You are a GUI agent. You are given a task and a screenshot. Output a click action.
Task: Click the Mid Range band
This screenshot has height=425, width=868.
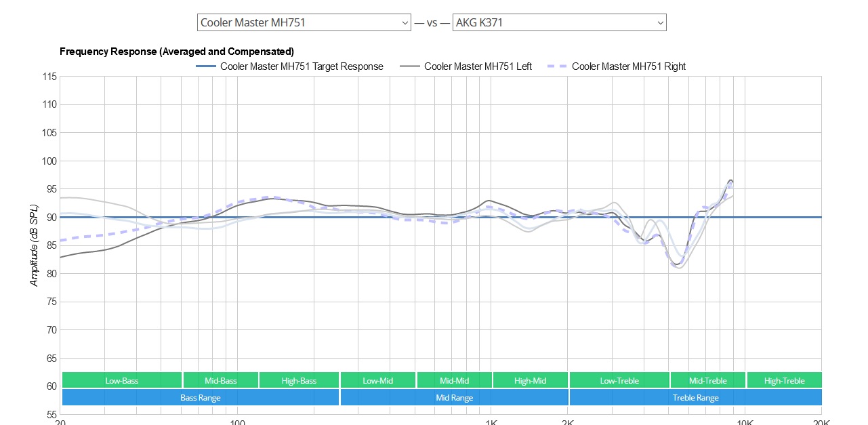tap(454, 397)
